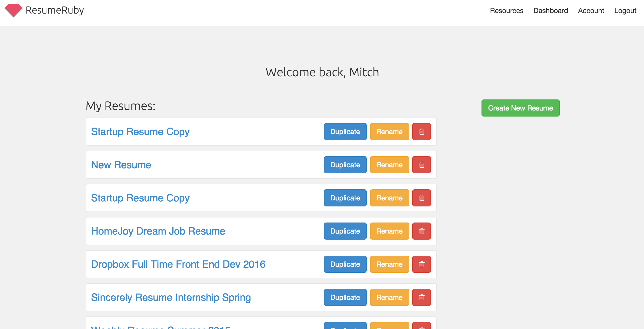Open the HomeJoy Dream Job Resume link
The height and width of the screenshot is (329, 644).
[x=158, y=231]
